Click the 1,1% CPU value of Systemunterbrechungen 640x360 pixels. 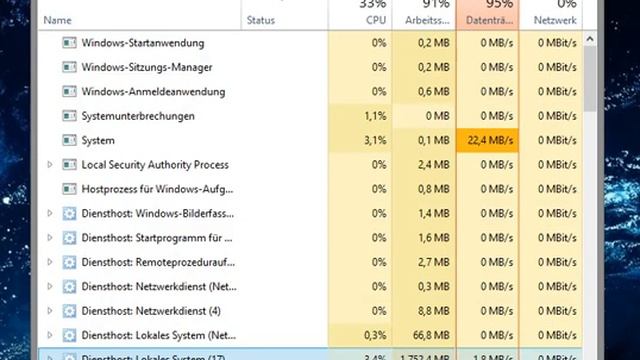375,116
